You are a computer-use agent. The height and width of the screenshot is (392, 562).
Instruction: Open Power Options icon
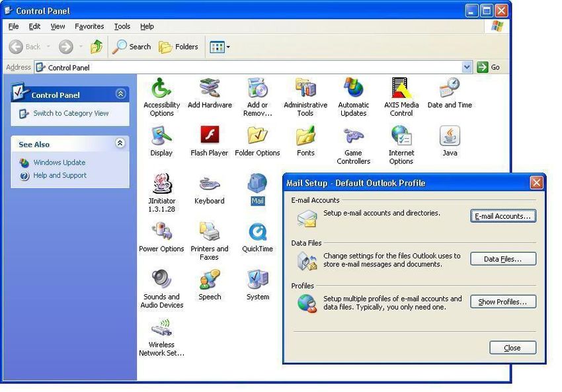tap(161, 237)
